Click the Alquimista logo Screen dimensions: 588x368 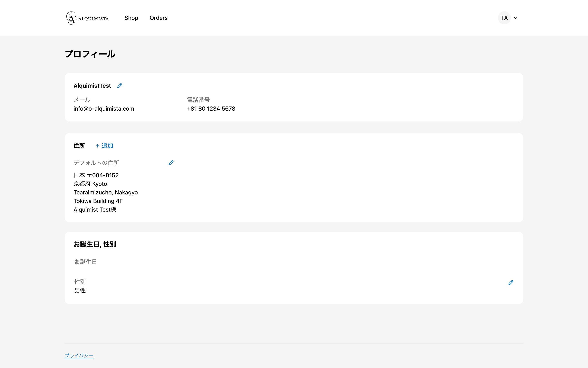tap(87, 18)
